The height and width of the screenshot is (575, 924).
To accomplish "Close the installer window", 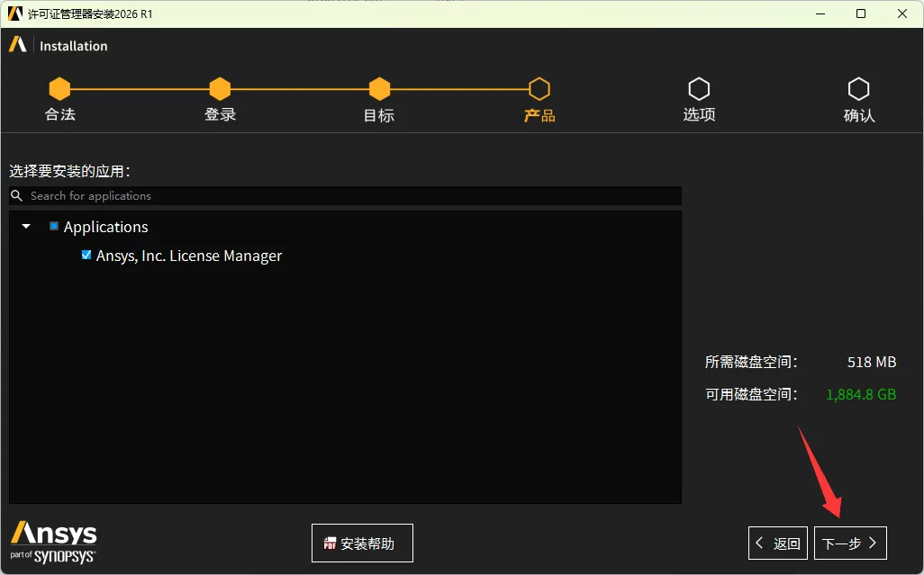I will tap(902, 13).
